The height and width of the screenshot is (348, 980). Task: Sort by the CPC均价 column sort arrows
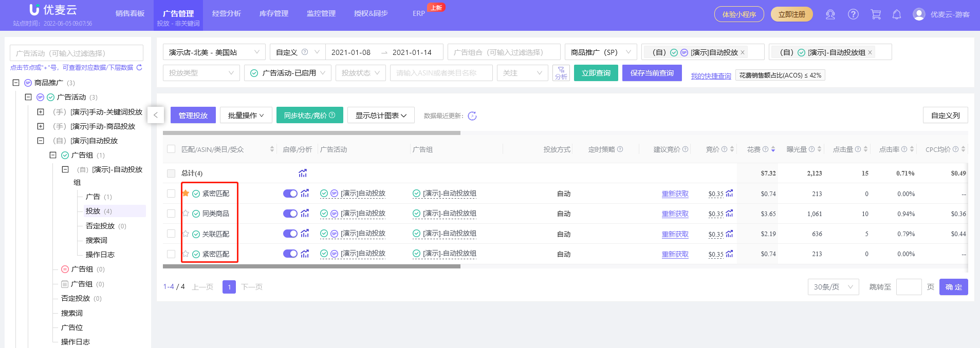pyautogui.click(x=963, y=149)
